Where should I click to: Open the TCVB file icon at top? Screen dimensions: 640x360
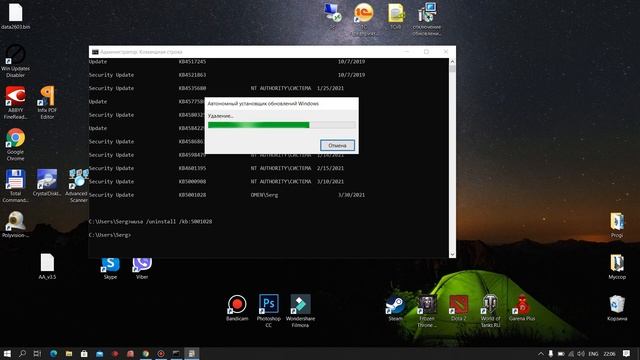click(396, 16)
